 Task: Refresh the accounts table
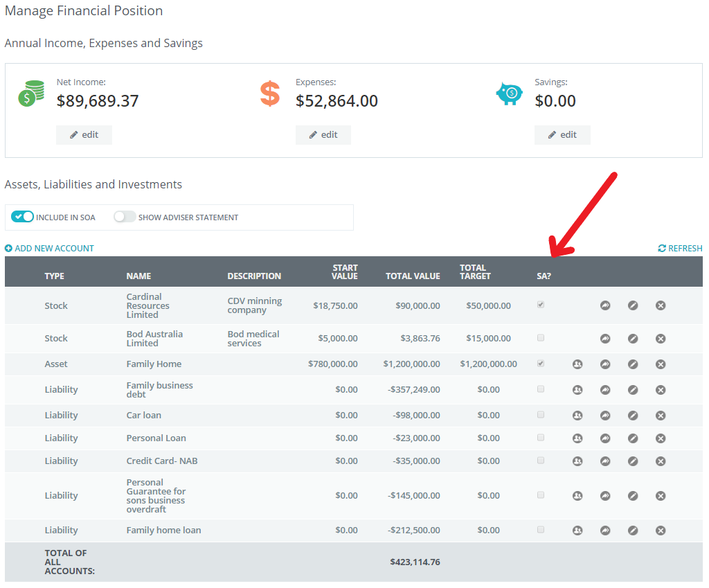680,248
